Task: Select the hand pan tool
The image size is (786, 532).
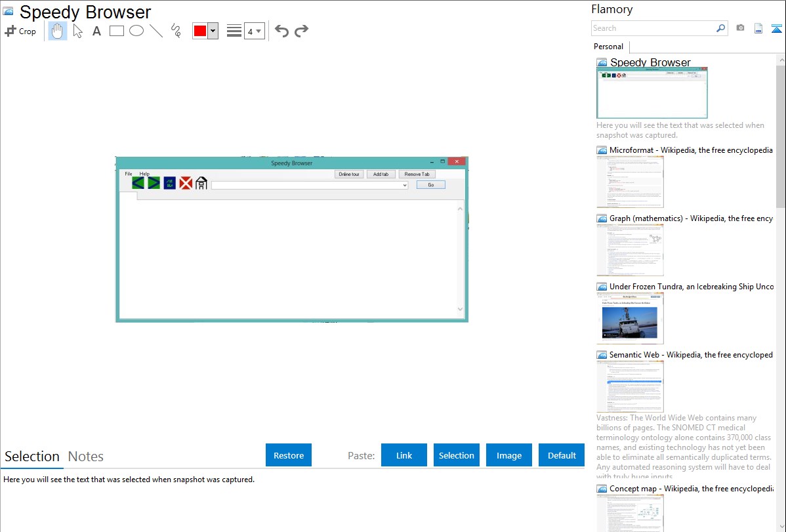Action: (57, 31)
